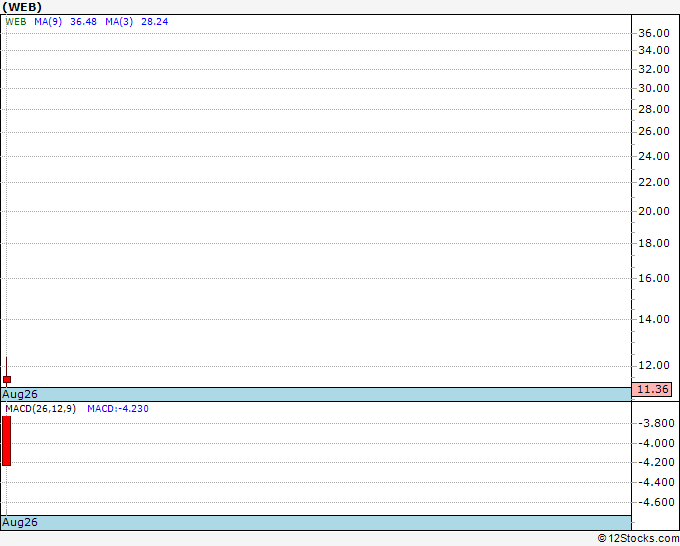
Task: Click the red WEB candlestick body
Action: [x=7, y=379]
